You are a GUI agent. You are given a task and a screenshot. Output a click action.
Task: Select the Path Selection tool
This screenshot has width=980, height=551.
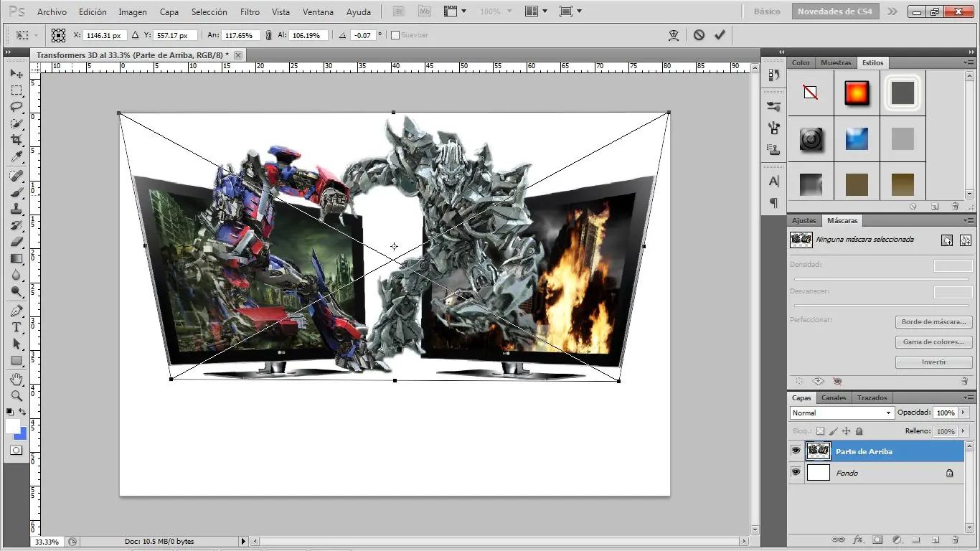coord(16,344)
